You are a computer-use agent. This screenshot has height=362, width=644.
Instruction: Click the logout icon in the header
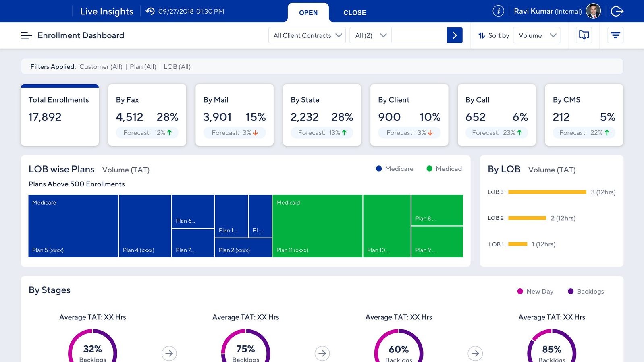[x=617, y=11]
